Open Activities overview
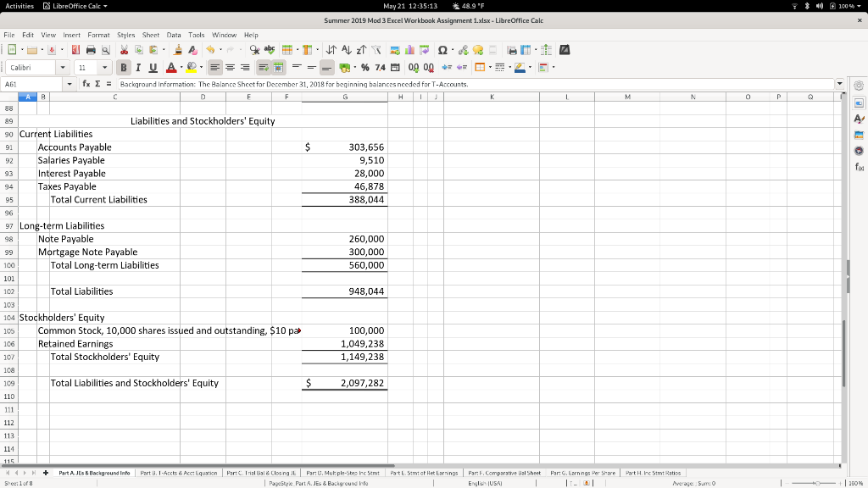Image resolution: width=868 pixels, height=488 pixels. (x=19, y=6)
